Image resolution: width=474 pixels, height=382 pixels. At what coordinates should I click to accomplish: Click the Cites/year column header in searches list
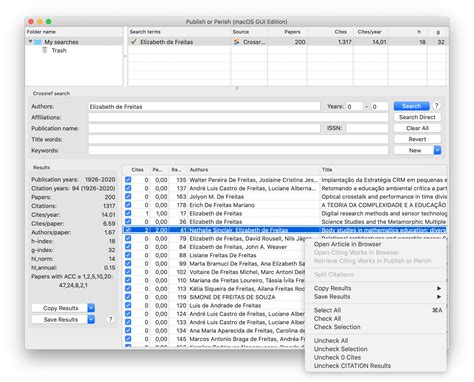click(x=370, y=32)
